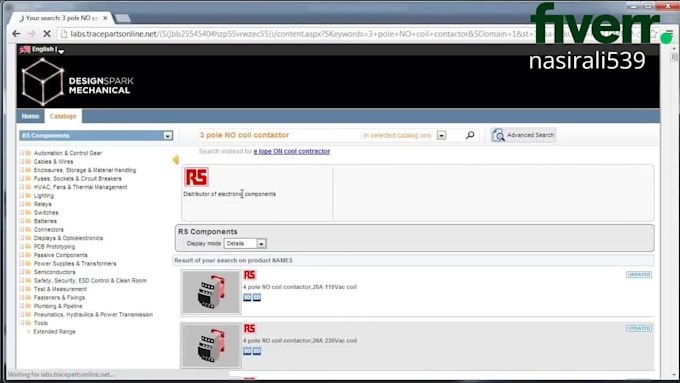Close the 'Your search' browser tab

(x=105, y=18)
